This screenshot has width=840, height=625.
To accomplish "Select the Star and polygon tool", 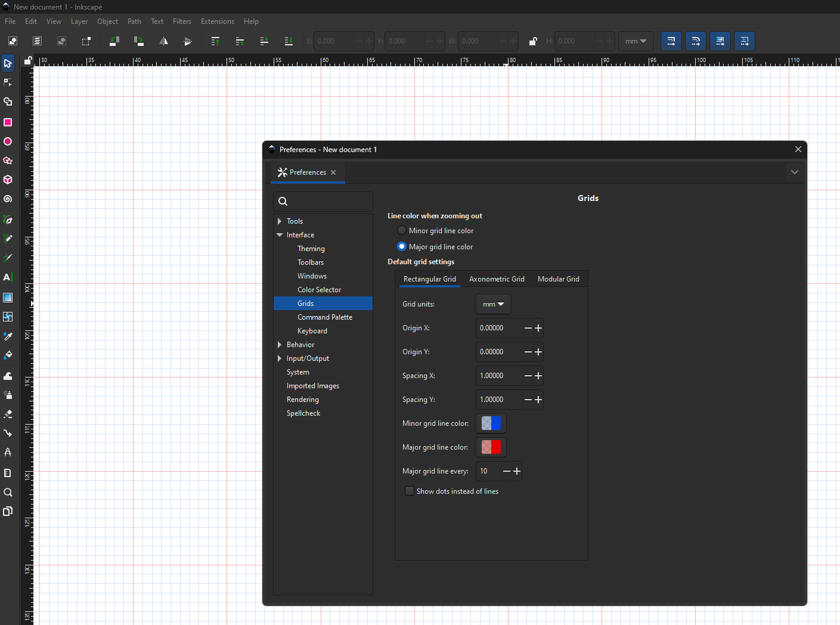I will tap(8, 160).
